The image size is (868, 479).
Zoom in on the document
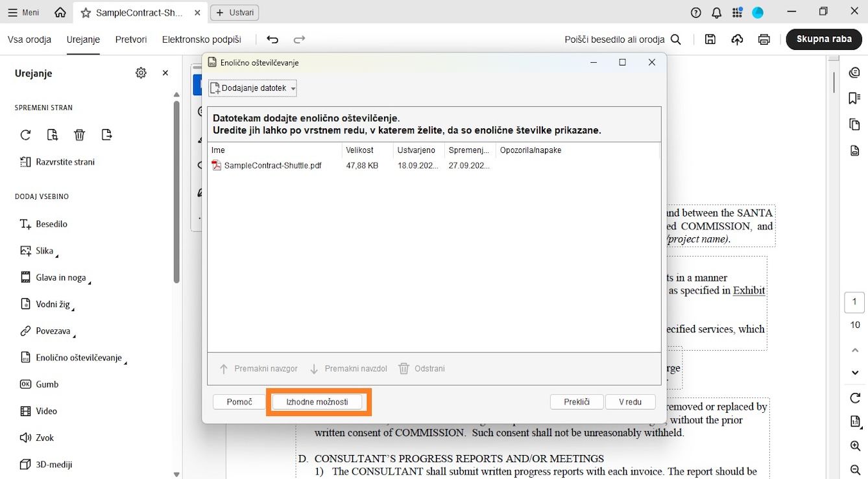[854, 446]
